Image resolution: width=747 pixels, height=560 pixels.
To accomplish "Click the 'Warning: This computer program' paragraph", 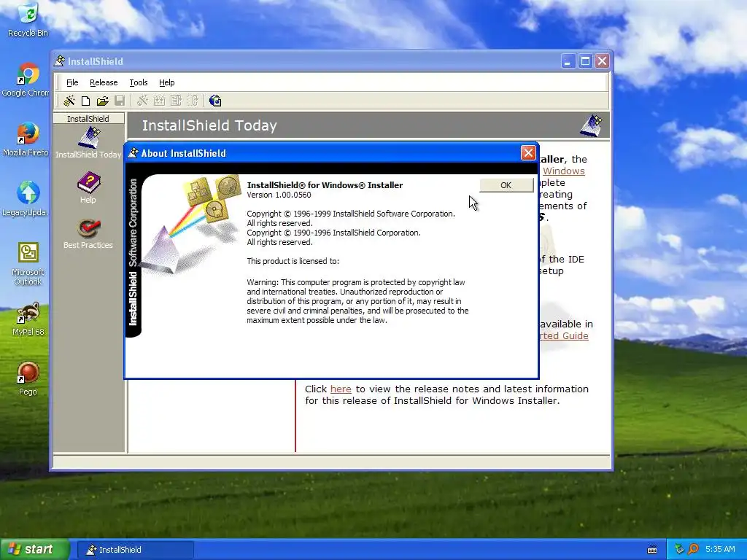I will coord(357,301).
